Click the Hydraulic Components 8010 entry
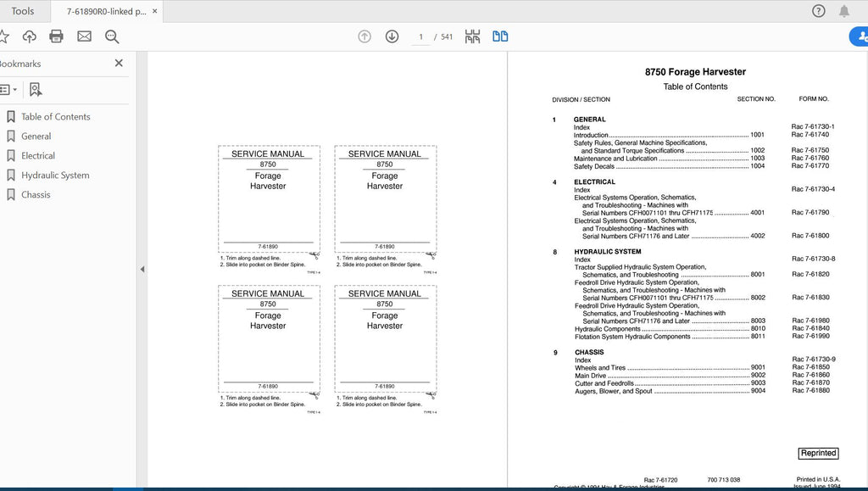This screenshot has width=868, height=491. pos(670,329)
